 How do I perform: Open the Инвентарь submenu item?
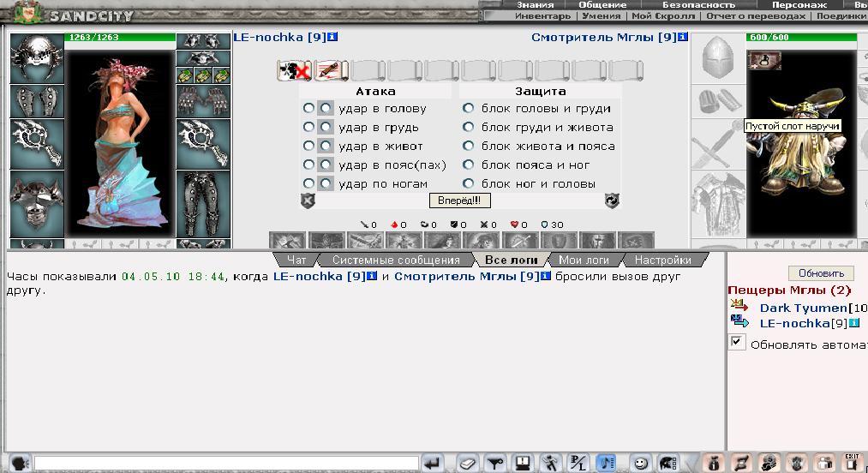click(542, 16)
